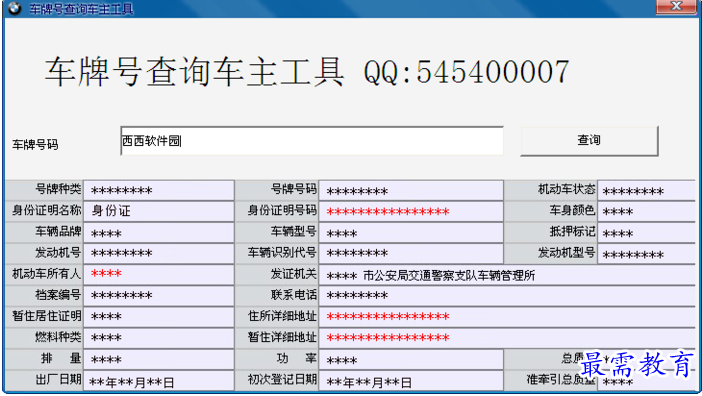This screenshot has height=396, width=702.
Task: Close the 车牌号查询车主工具 window
Action: tap(676, 7)
